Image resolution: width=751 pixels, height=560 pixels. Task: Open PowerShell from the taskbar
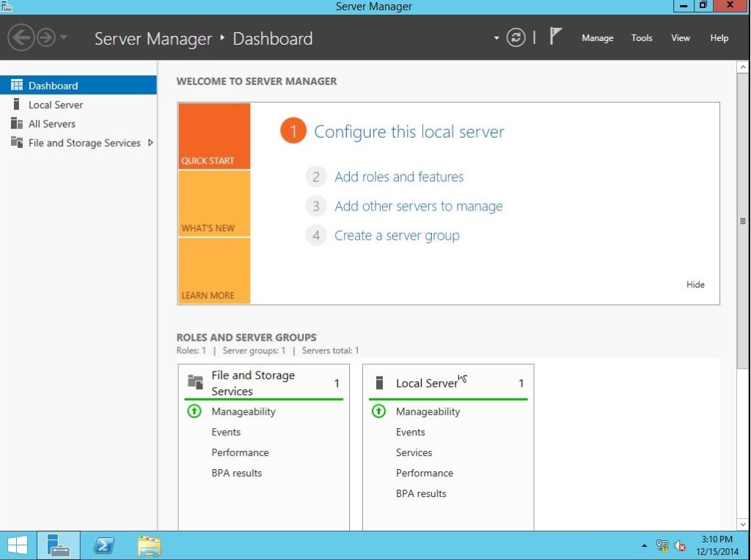pyautogui.click(x=103, y=545)
